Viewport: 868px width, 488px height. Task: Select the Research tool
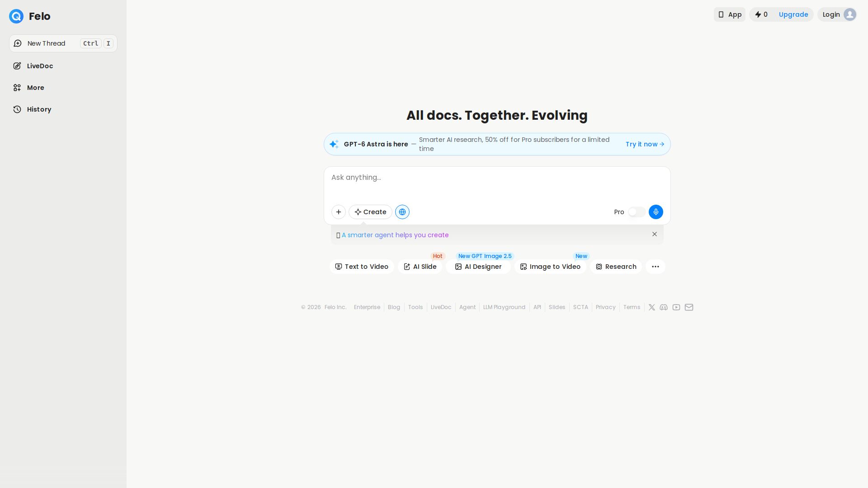[x=616, y=267]
